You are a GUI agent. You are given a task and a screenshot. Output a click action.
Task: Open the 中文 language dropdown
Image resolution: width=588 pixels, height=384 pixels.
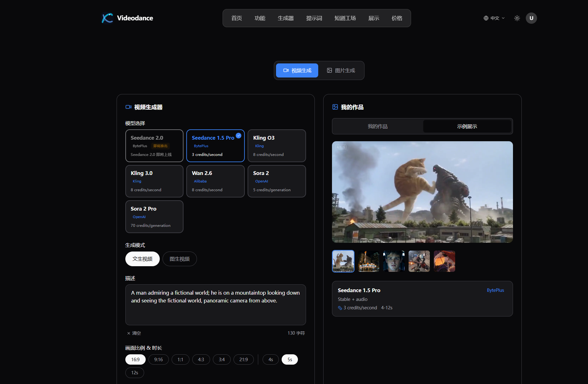[495, 18]
